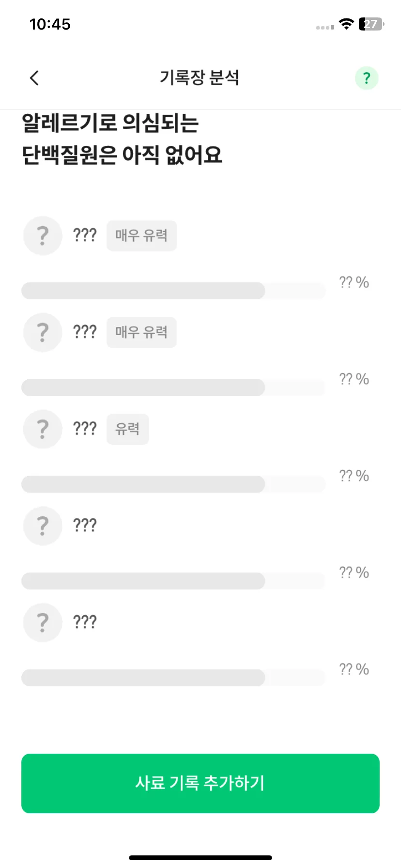This screenshot has height=868, width=401.
Task: Click the first protein progress bar
Action: click(173, 291)
